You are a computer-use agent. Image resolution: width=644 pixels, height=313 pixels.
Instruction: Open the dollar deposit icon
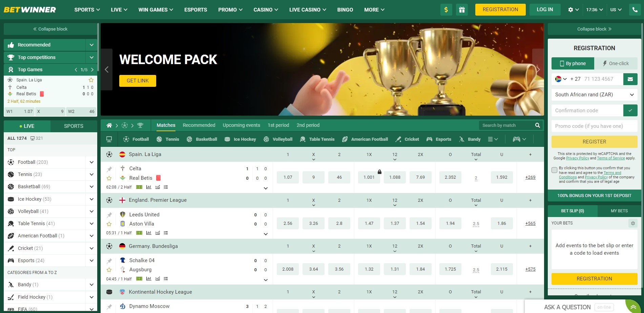point(446,9)
